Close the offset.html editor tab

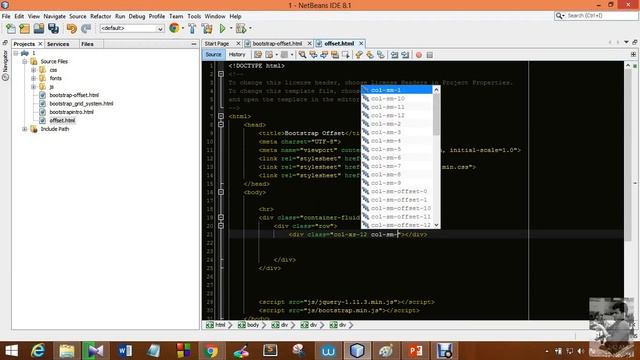pos(361,43)
